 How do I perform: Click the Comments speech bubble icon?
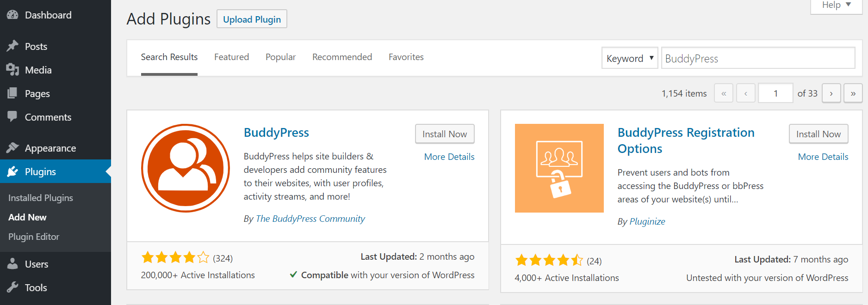[x=12, y=116]
